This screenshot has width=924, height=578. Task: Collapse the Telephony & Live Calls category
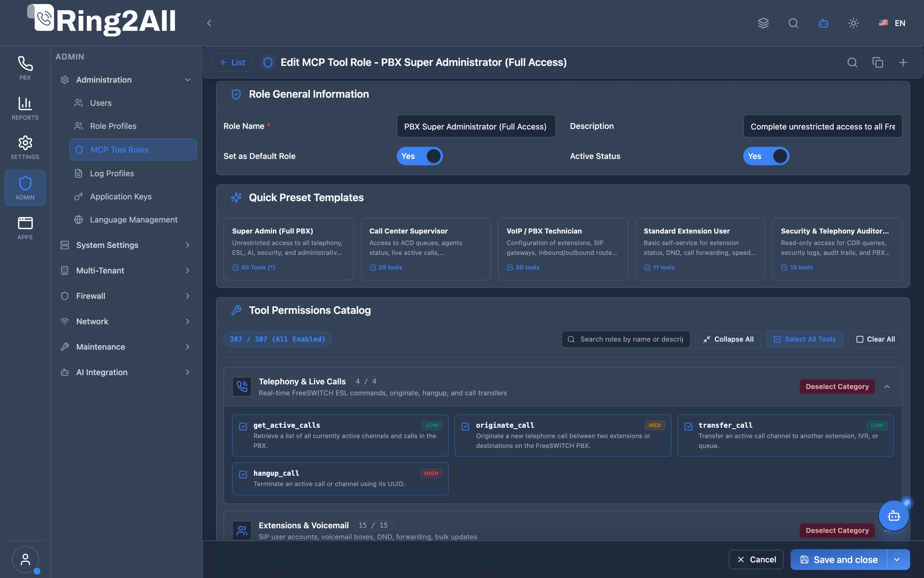tap(887, 387)
